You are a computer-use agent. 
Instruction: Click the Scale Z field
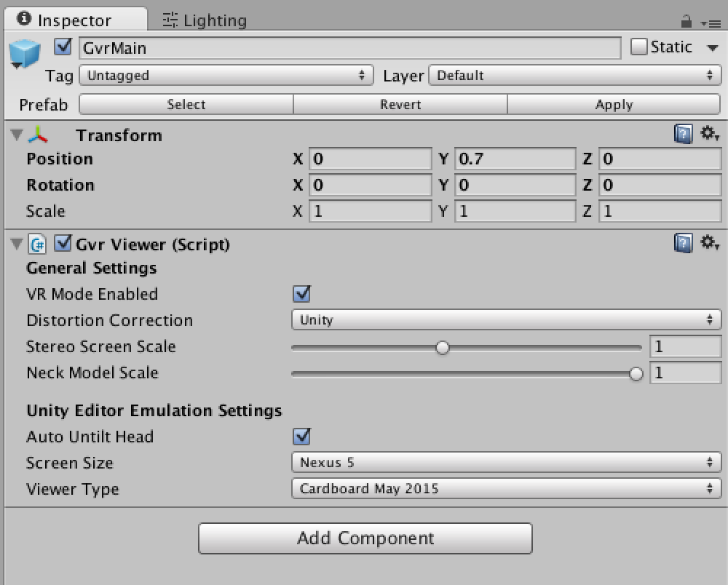(660, 211)
